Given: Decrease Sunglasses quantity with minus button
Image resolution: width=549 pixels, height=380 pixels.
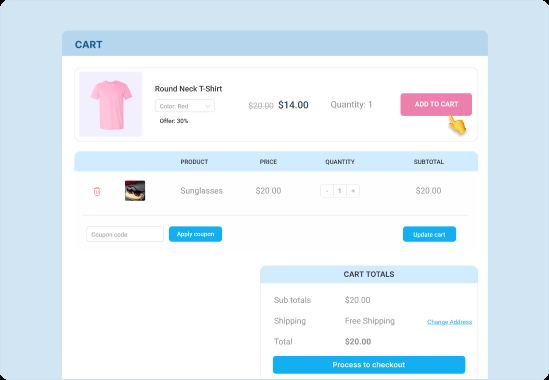Looking at the screenshot, I should pyautogui.click(x=327, y=191).
